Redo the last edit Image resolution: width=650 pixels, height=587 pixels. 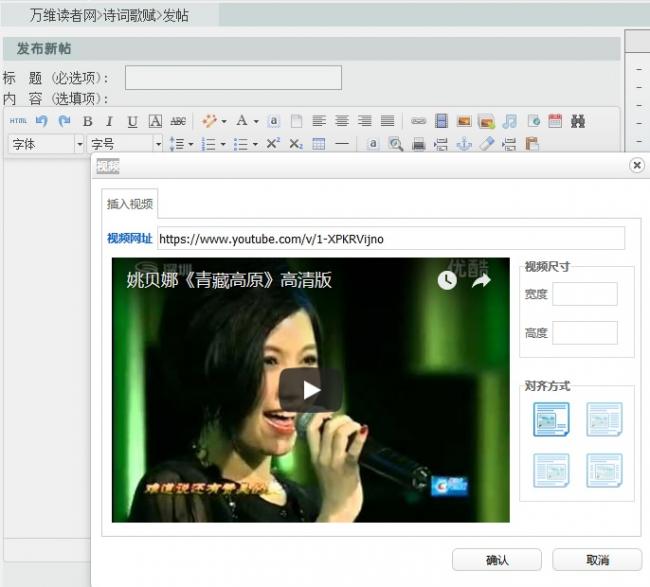point(64,121)
